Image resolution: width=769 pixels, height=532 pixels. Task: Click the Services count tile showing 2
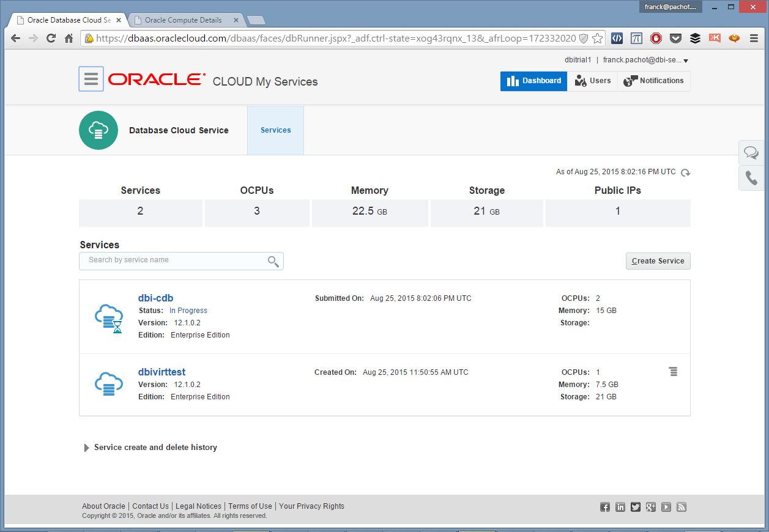[x=141, y=213]
